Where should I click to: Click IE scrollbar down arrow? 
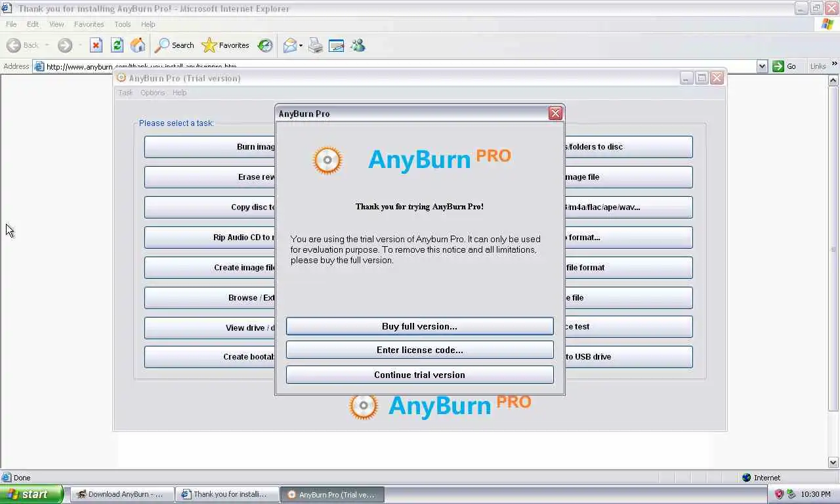coord(833,462)
